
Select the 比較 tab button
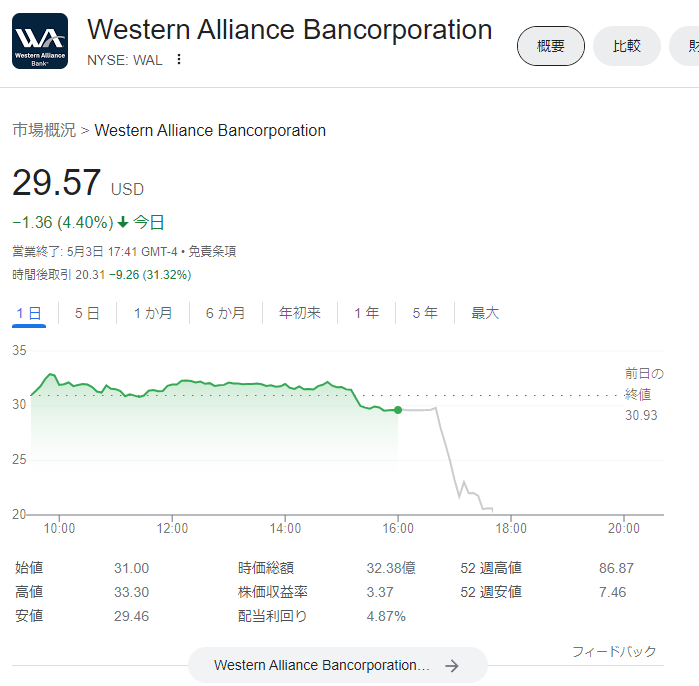626,46
